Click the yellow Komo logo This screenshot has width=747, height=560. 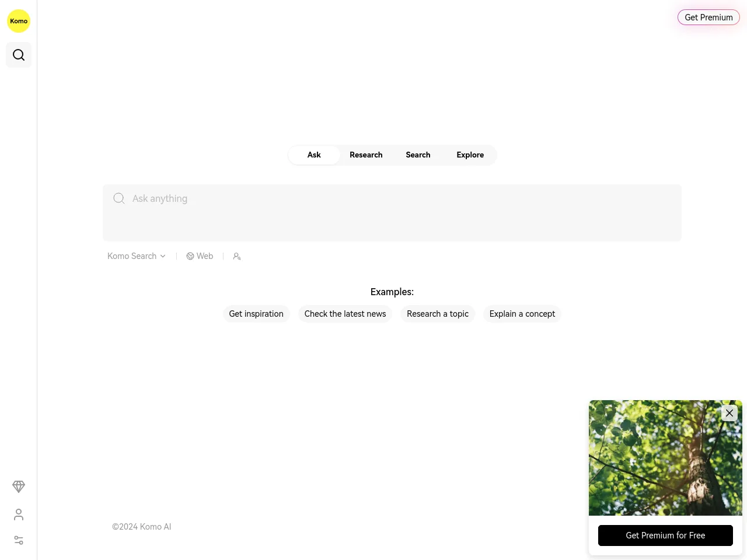point(19,21)
